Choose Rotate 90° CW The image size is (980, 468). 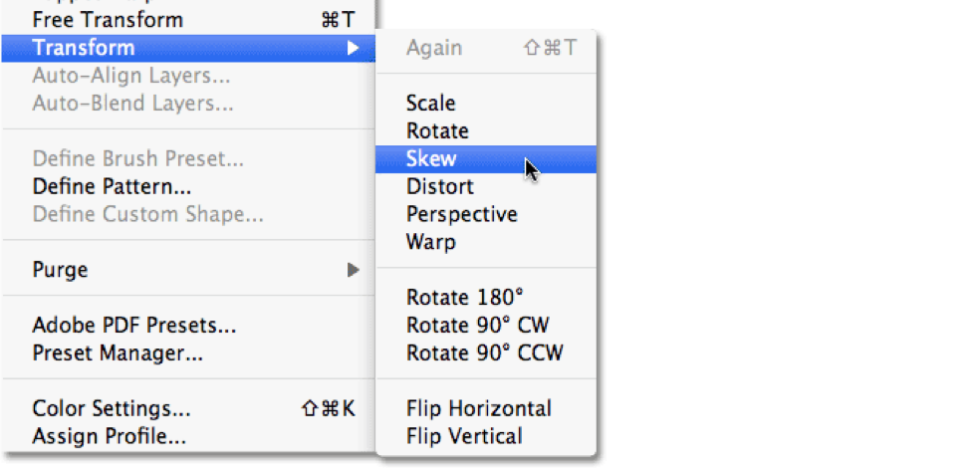tap(477, 325)
